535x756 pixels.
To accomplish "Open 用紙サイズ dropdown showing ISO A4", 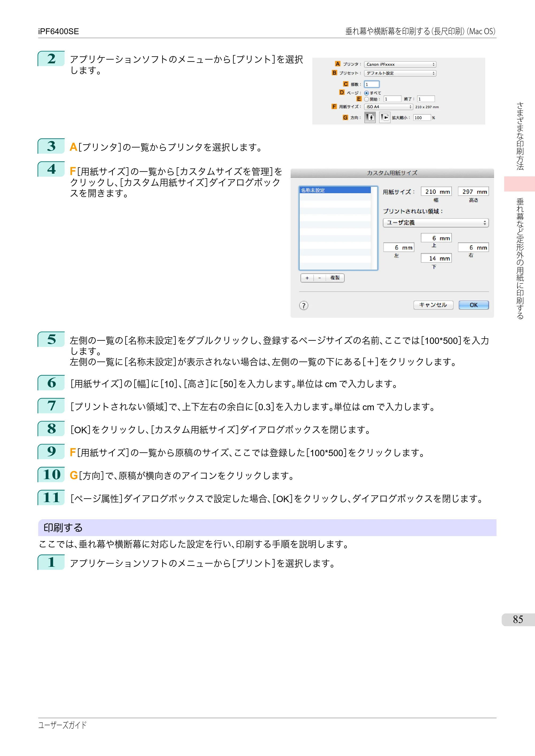I will click(388, 107).
